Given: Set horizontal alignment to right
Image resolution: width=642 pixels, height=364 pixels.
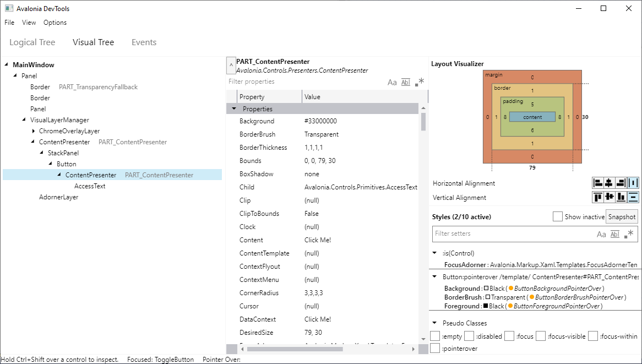Looking at the screenshot, I should tap(621, 183).
